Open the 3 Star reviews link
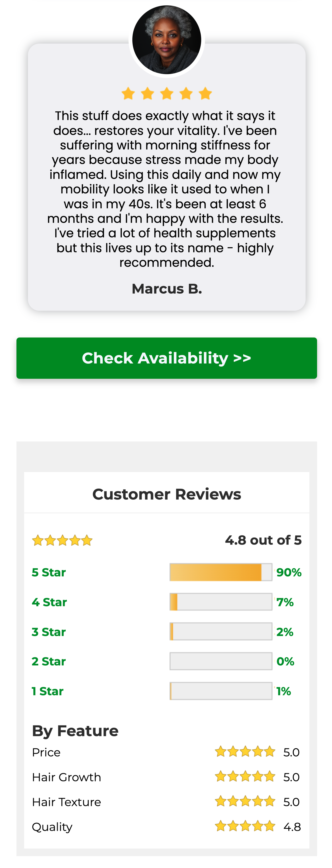Viewport: 332px width, 868px height. (x=49, y=632)
